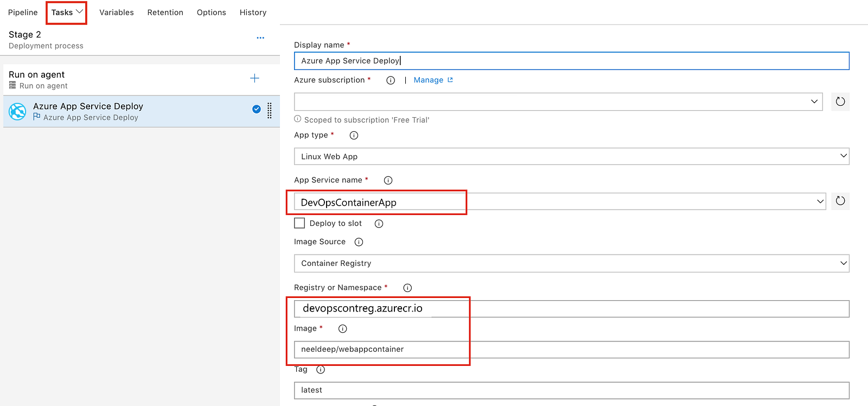The height and width of the screenshot is (406, 868).
Task: Click the info icon beside Image Source
Action: click(359, 242)
